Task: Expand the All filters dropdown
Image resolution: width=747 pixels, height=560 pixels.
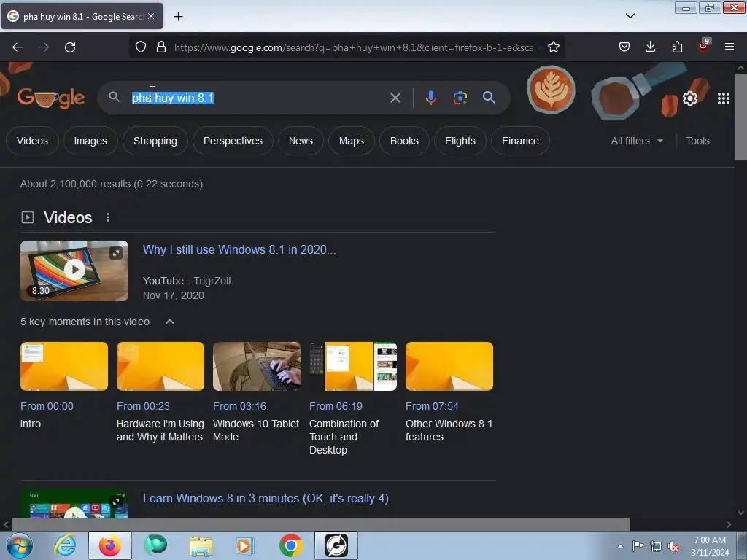Action: coord(637,141)
